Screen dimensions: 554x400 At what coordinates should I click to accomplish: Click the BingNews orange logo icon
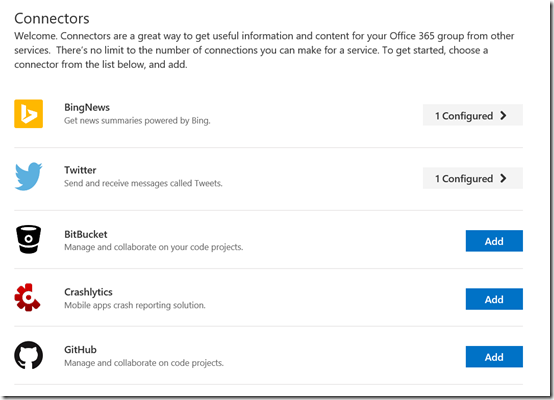pyautogui.click(x=28, y=114)
